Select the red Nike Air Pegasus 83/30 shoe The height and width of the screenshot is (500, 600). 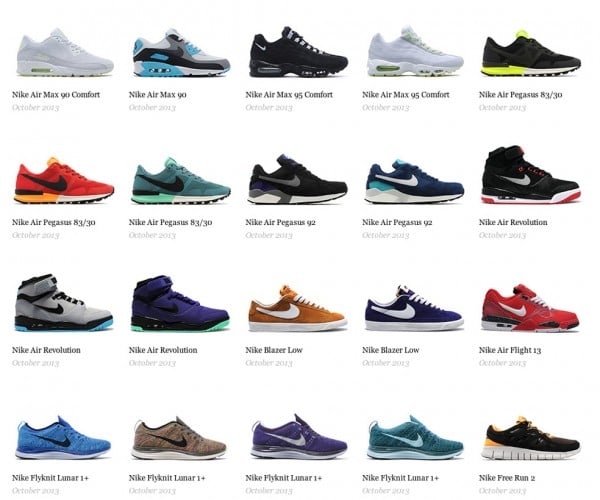pyautogui.click(x=64, y=180)
